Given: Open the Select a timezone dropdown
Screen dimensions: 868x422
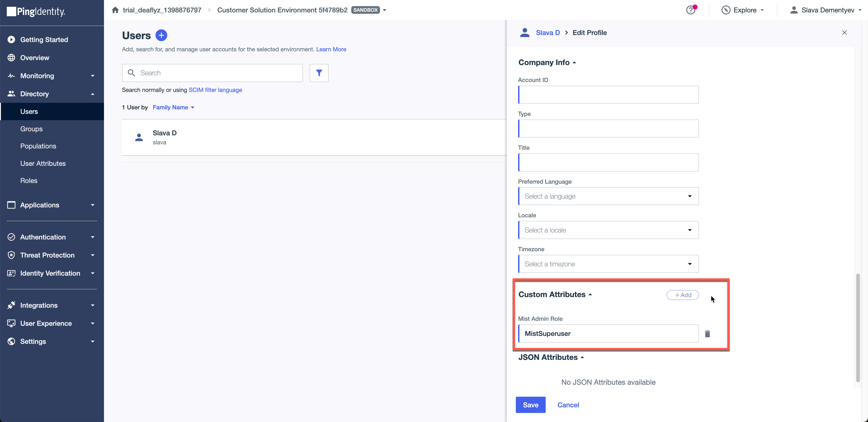Looking at the screenshot, I should click(608, 264).
